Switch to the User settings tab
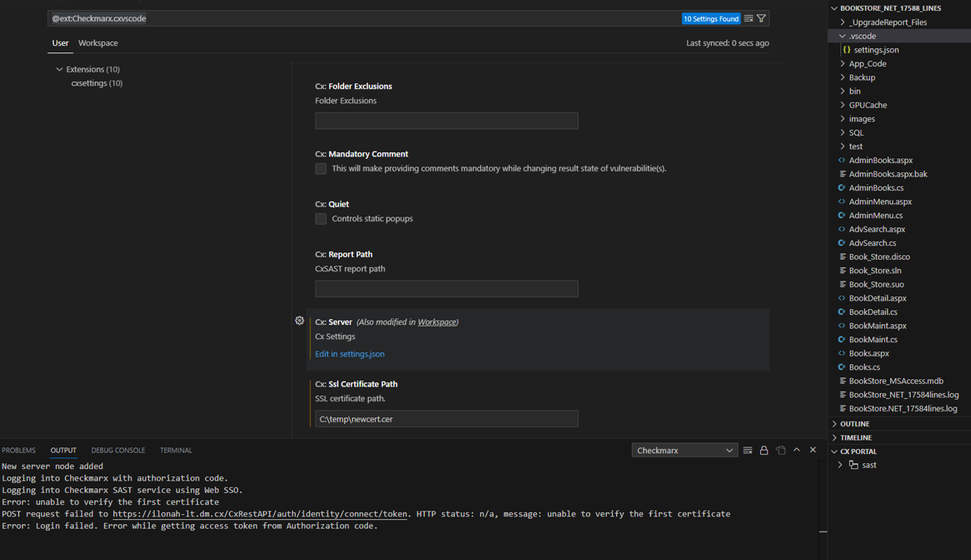The height and width of the screenshot is (560, 971). click(60, 43)
